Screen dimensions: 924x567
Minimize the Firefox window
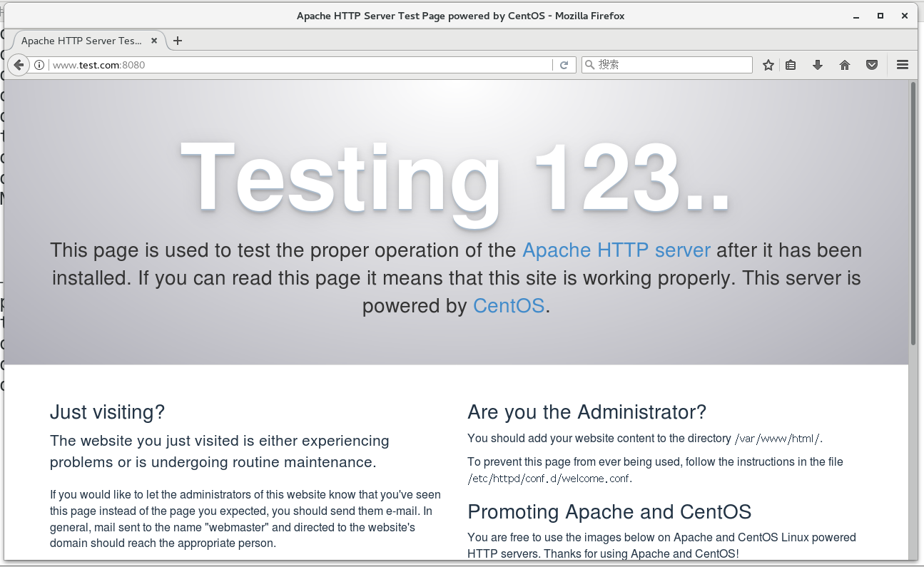[856, 16]
